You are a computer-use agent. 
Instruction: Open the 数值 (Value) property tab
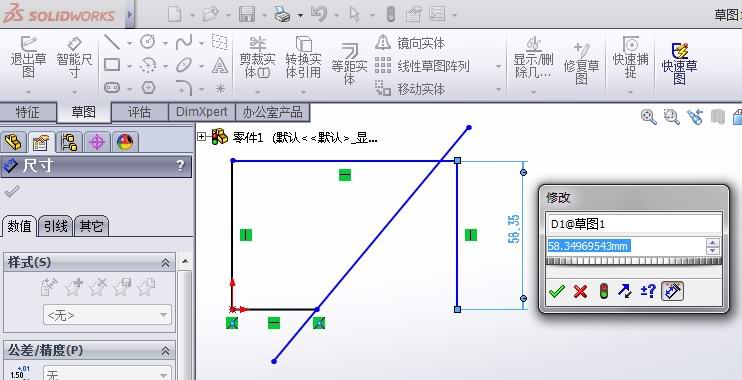click(x=19, y=226)
